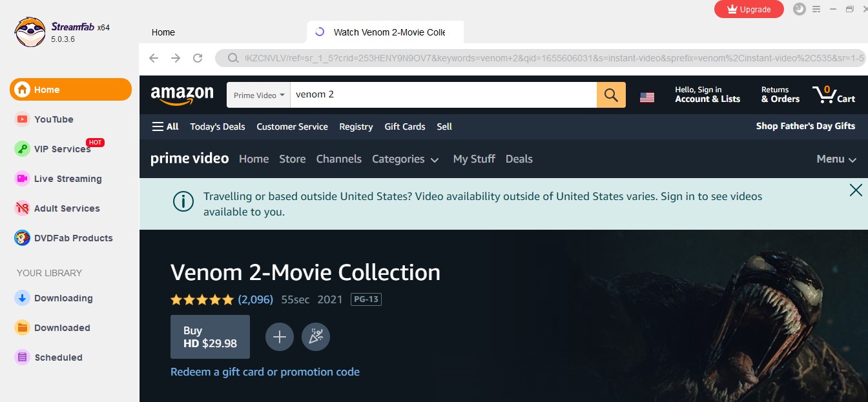The image size is (868, 402).
Task: Click the Downloaded folder icon
Action: point(23,328)
